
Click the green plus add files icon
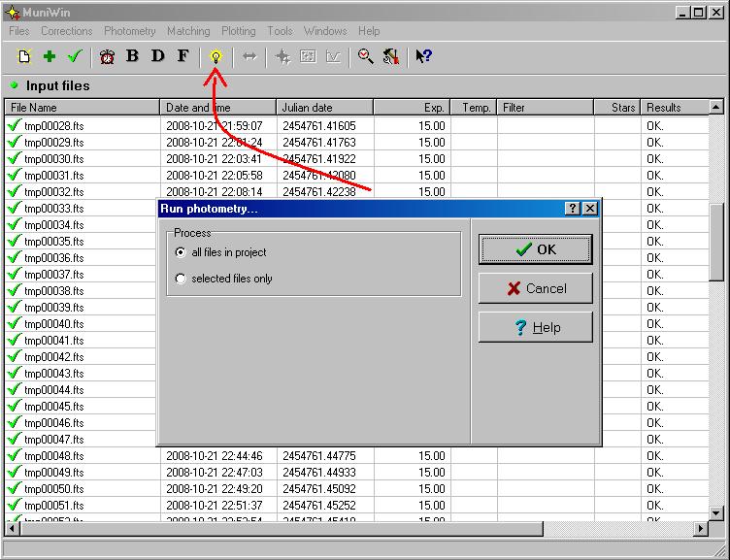pyautogui.click(x=50, y=56)
